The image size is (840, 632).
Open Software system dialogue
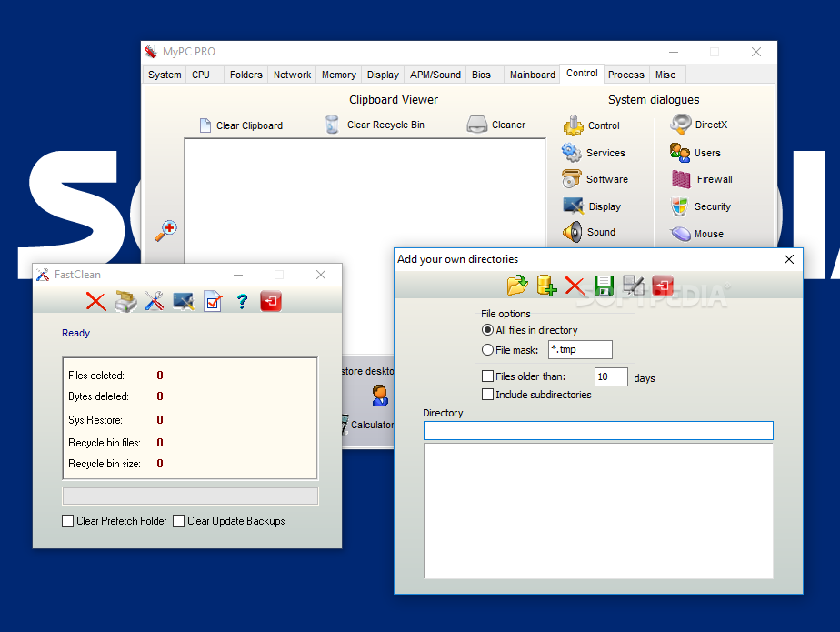pos(595,179)
